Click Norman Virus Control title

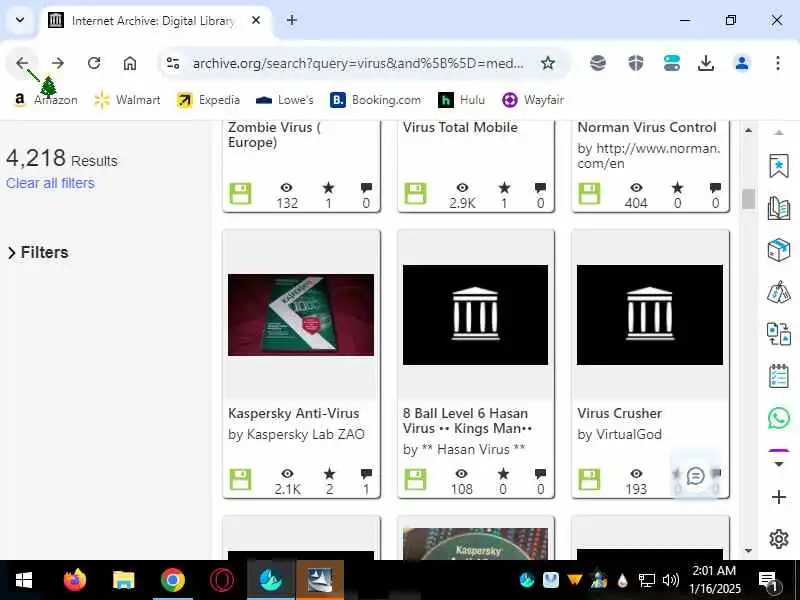[x=647, y=127]
